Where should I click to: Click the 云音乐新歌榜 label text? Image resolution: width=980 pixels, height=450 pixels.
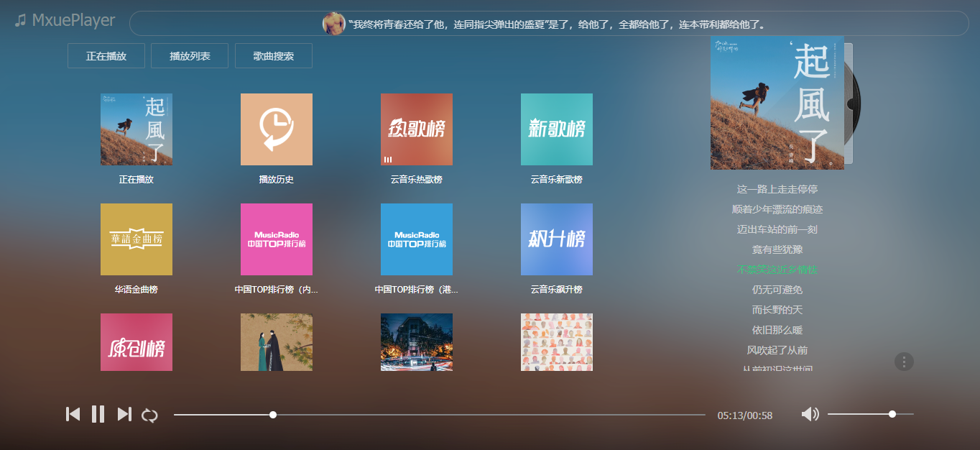557,180
